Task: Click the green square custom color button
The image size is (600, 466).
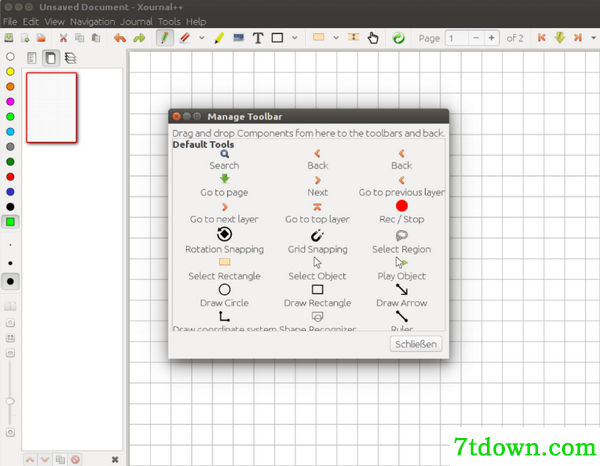Action: (x=10, y=222)
